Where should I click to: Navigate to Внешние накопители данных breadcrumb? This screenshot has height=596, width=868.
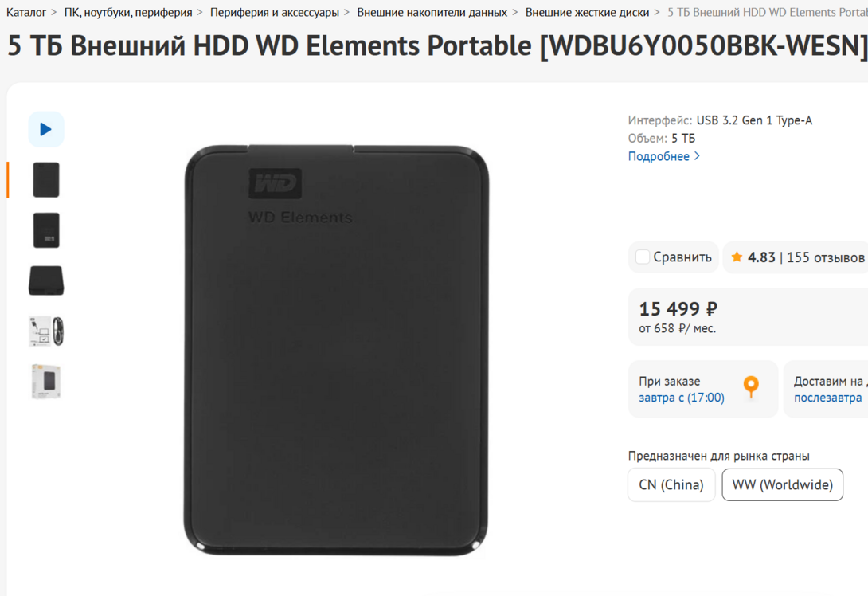(432, 12)
